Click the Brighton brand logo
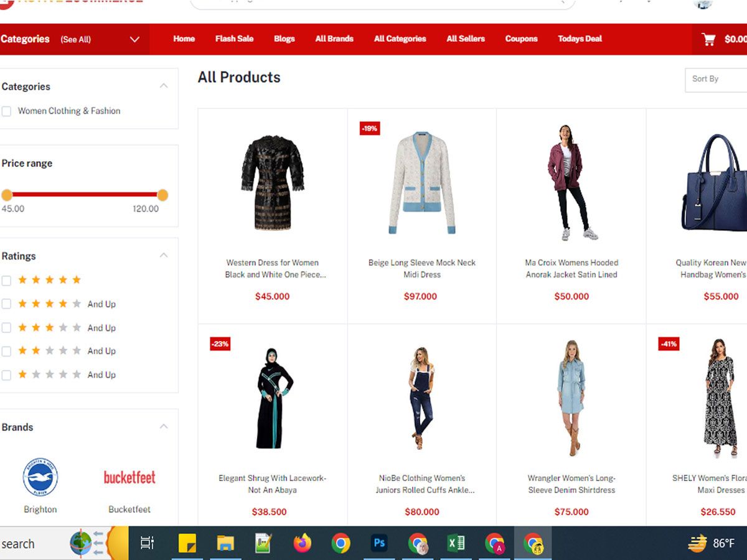The height and width of the screenshot is (560, 747). [40, 477]
